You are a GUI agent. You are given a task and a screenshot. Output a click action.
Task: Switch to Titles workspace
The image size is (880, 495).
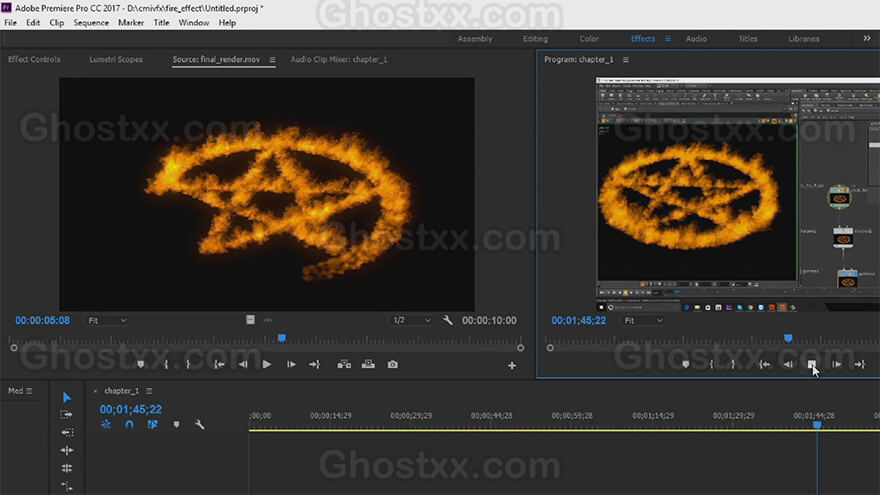[748, 39]
